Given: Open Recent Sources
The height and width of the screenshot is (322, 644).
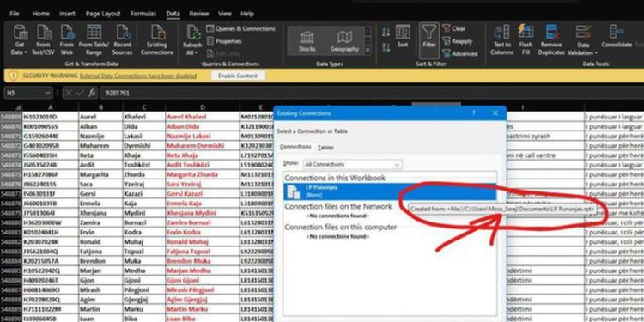Looking at the screenshot, I should click(x=123, y=40).
